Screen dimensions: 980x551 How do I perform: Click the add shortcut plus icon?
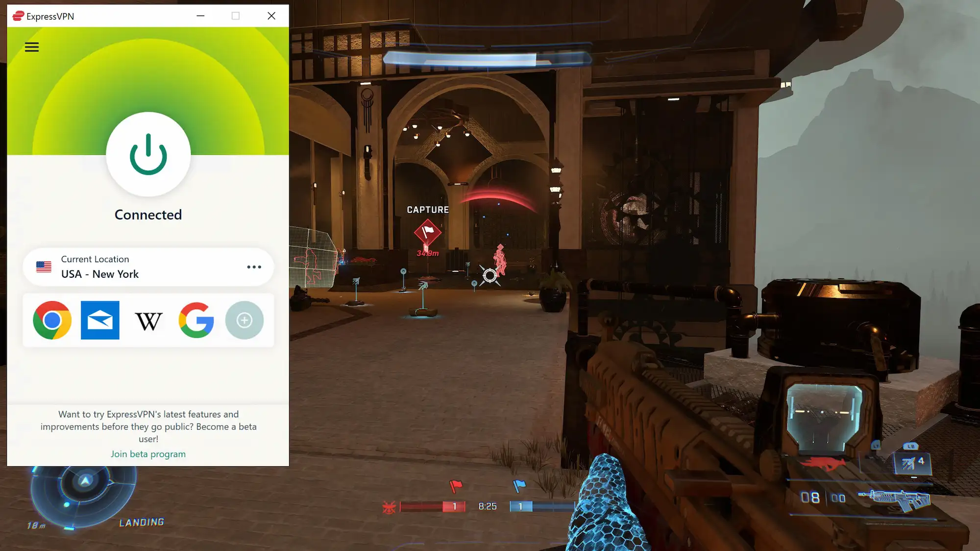(245, 320)
